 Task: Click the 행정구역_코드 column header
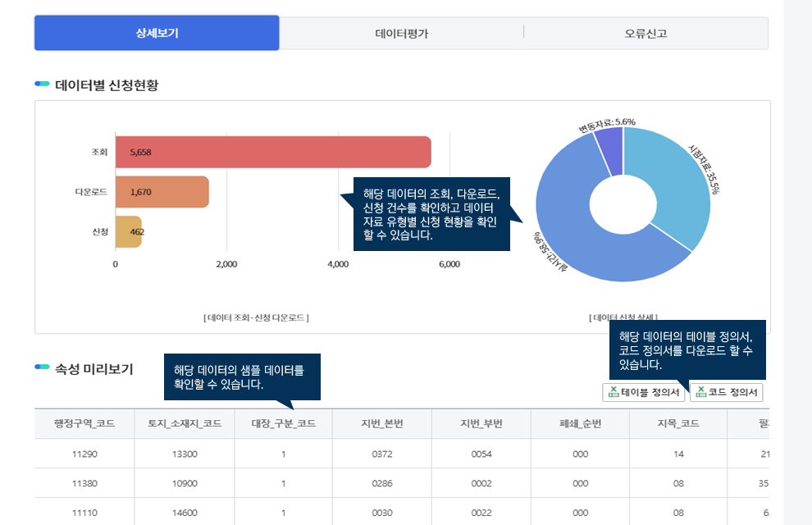(x=84, y=423)
